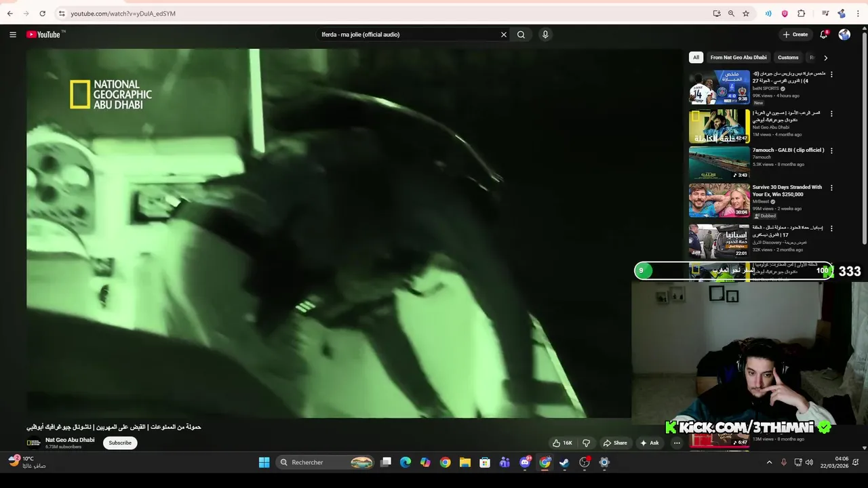The image size is (868, 488).
Task: Open options for the beIN SPORTS video
Action: pyautogui.click(x=831, y=75)
